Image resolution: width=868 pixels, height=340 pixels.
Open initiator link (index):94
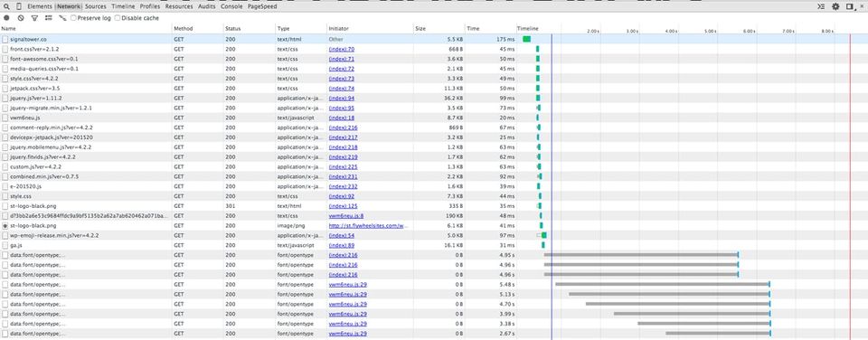pyautogui.click(x=342, y=98)
